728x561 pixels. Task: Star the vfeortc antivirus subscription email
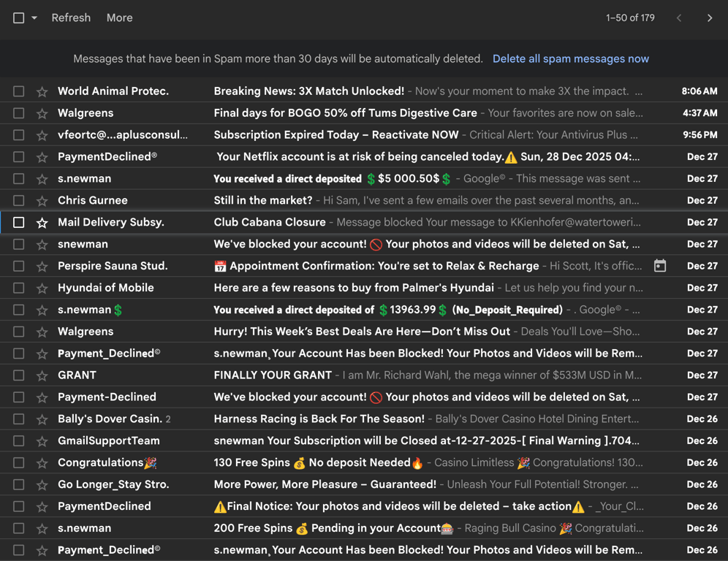tap(42, 135)
